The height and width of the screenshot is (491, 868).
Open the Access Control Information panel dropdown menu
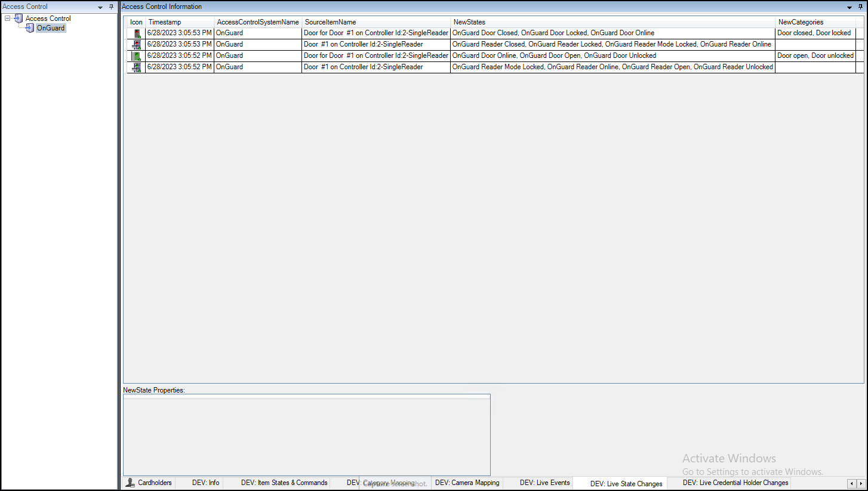pyautogui.click(x=849, y=6)
